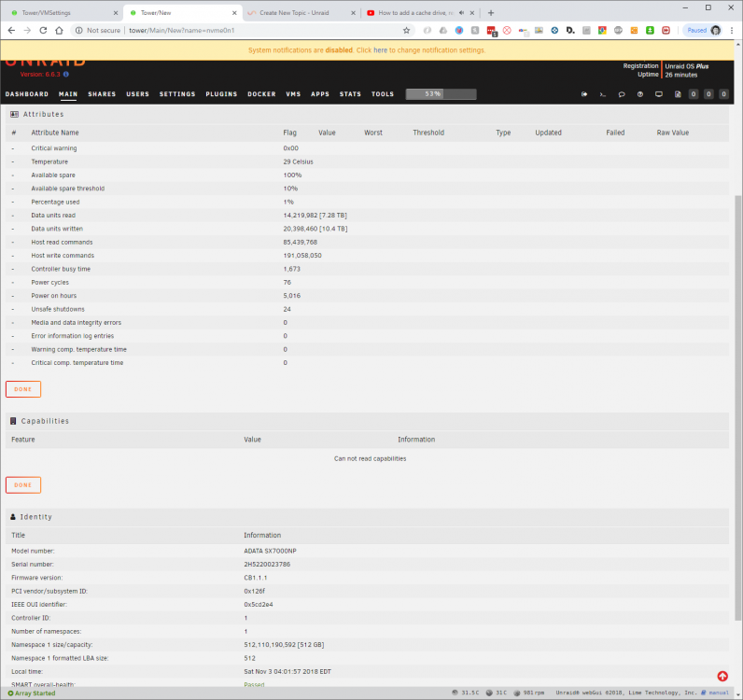Screen dimensions: 743x700
Task: Open the PLUGINS menu
Action: coord(221,94)
